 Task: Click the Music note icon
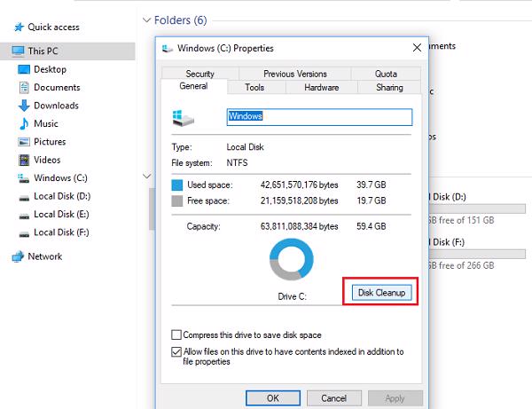click(24, 123)
